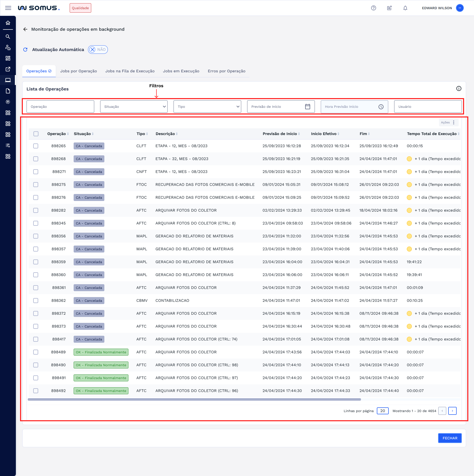Click the search icon in sidebar
Image resolution: width=474 pixels, height=476 pixels.
click(8, 36)
